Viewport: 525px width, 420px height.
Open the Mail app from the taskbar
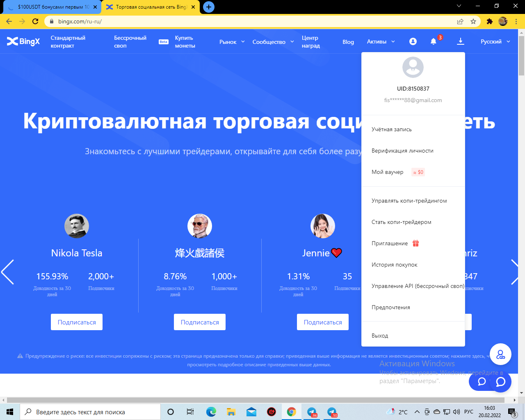(251, 412)
